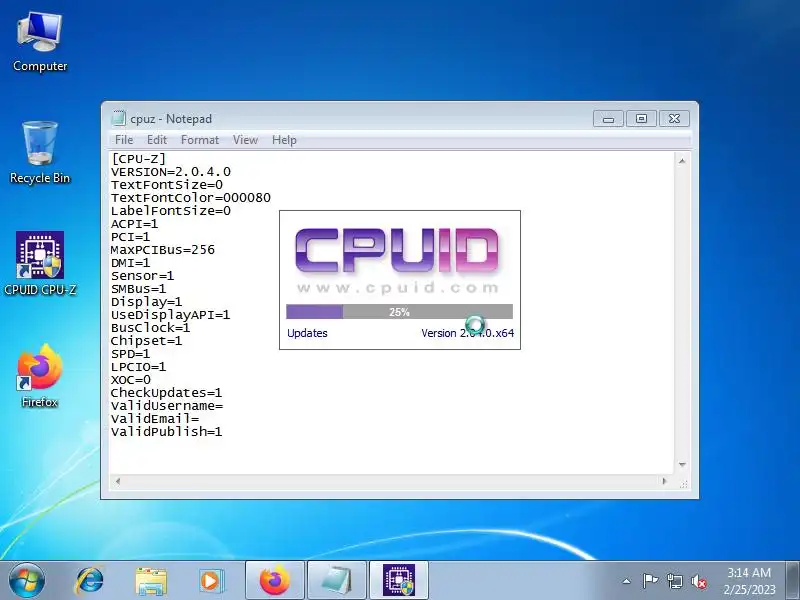Click the TextFontColor=000080 line
Viewport: 800px width, 600px height.
(191, 198)
